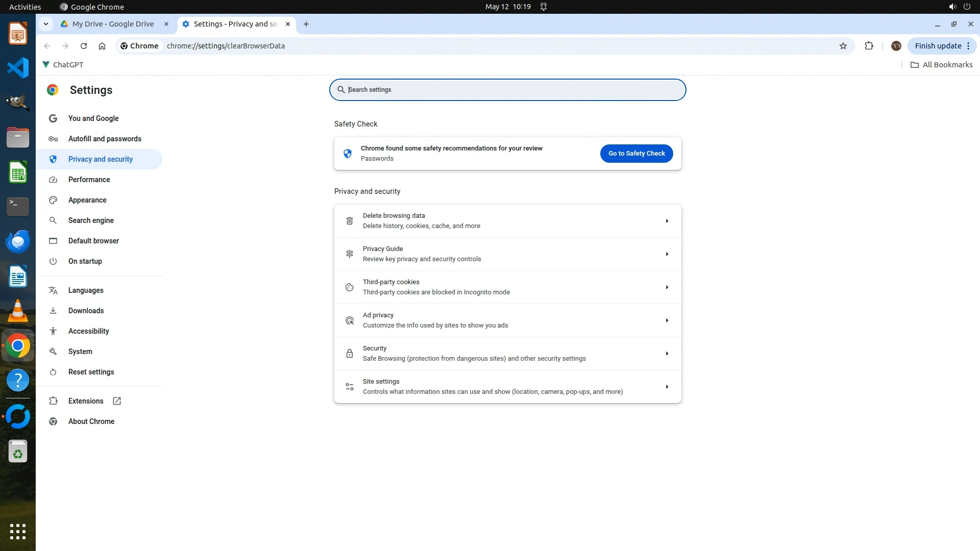This screenshot has width=980, height=551.
Task: Click the Finish update button
Action: [x=938, y=46]
